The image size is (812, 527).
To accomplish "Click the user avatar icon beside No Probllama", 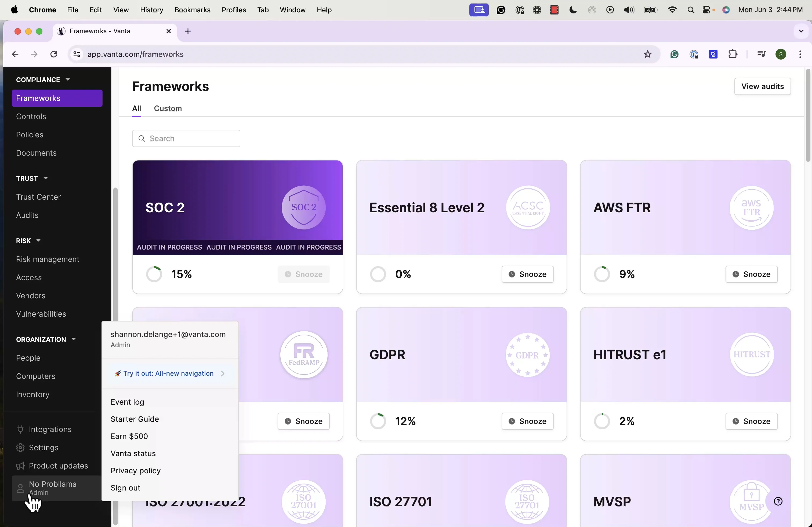I will pyautogui.click(x=20, y=488).
